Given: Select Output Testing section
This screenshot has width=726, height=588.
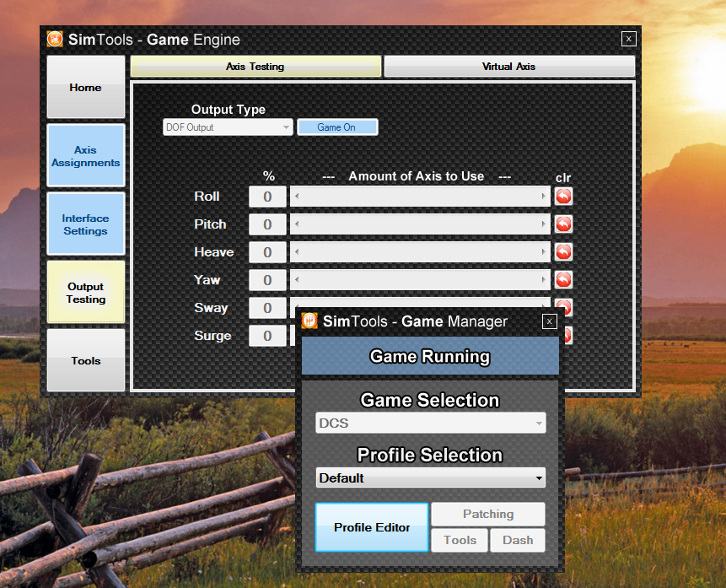Looking at the screenshot, I should tap(86, 293).
